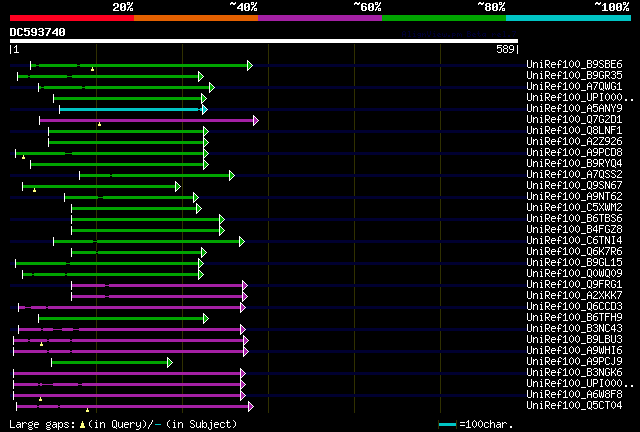
Task: Select the UniRef100_A6W8F8 label
Action: pyautogui.click(x=574, y=395)
